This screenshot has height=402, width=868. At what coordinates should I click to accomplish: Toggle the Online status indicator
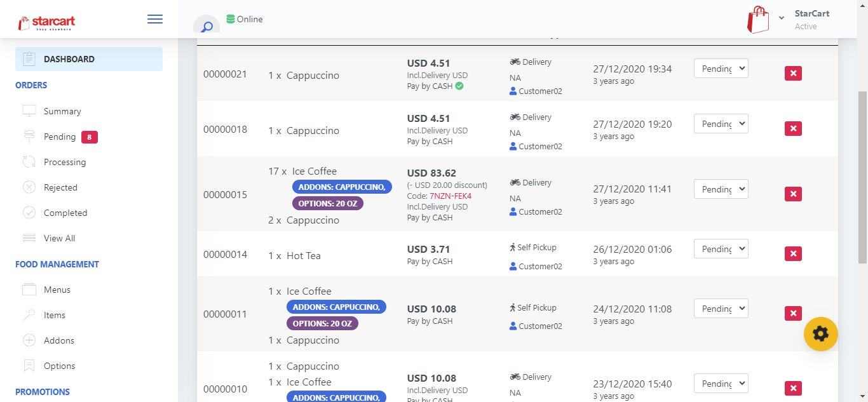click(245, 19)
